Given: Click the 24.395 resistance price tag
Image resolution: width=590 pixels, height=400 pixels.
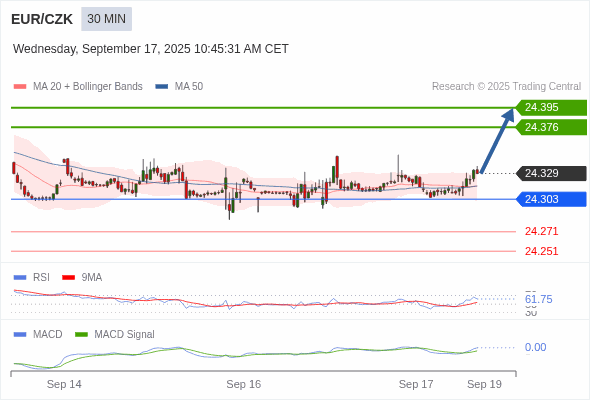Looking at the screenshot, I should (x=551, y=108).
